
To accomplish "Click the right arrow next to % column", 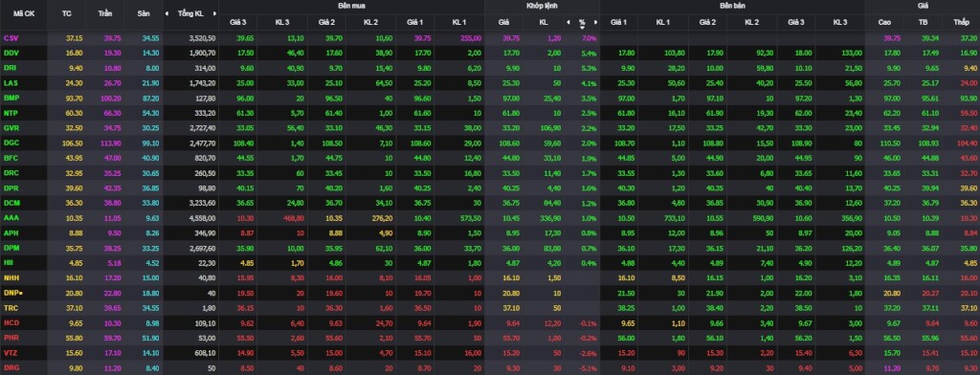I will (595, 22).
